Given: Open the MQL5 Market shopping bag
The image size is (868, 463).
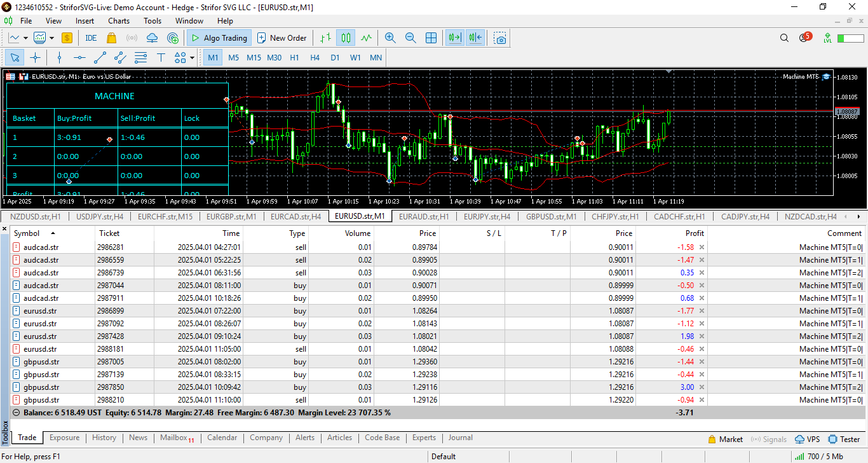Looking at the screenshot, I should [112, 38].
